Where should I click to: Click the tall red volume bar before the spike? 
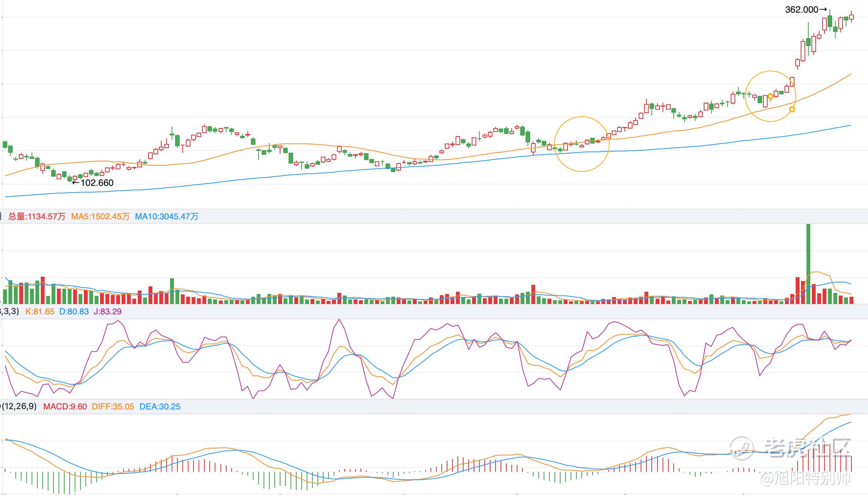(x=798, y=290)
